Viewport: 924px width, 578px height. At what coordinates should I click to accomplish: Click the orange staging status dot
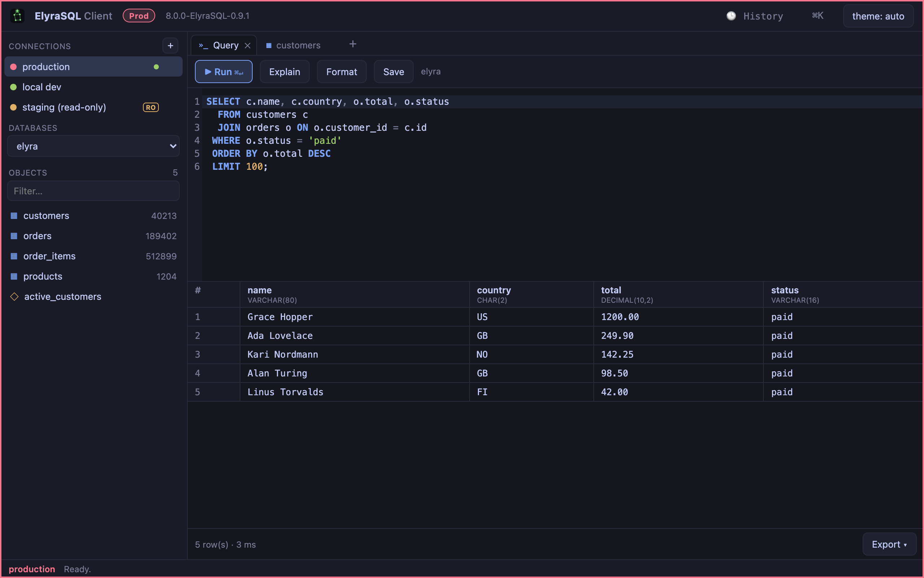click(x=13, y=107)
